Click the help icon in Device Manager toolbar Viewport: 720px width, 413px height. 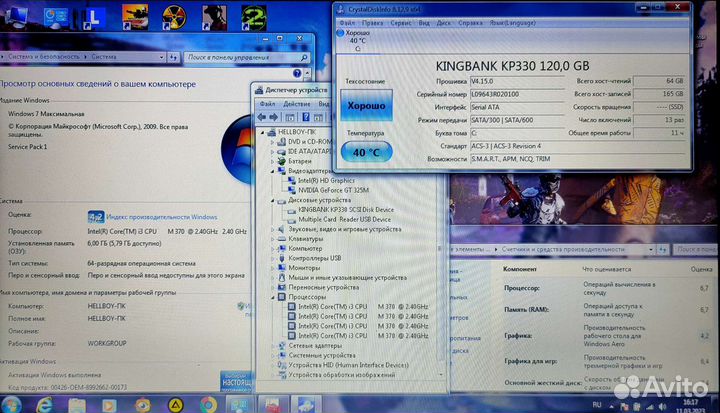[x=306, y=117]
